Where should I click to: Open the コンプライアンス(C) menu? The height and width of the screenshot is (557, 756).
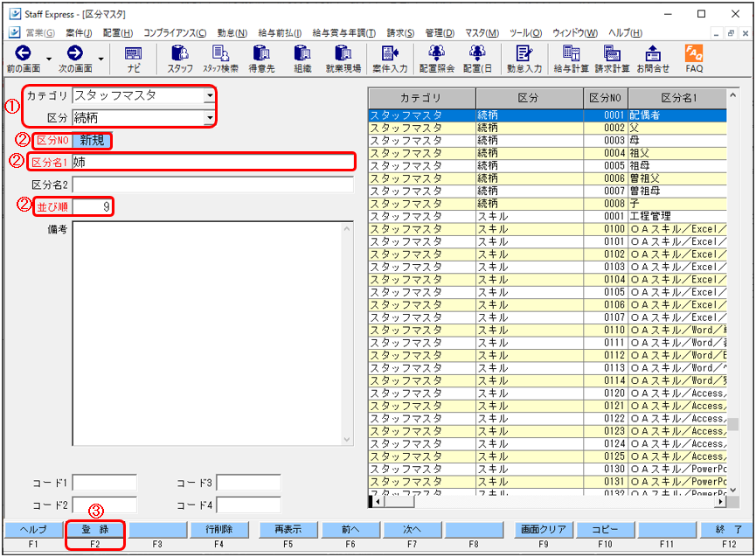(175, 33)
